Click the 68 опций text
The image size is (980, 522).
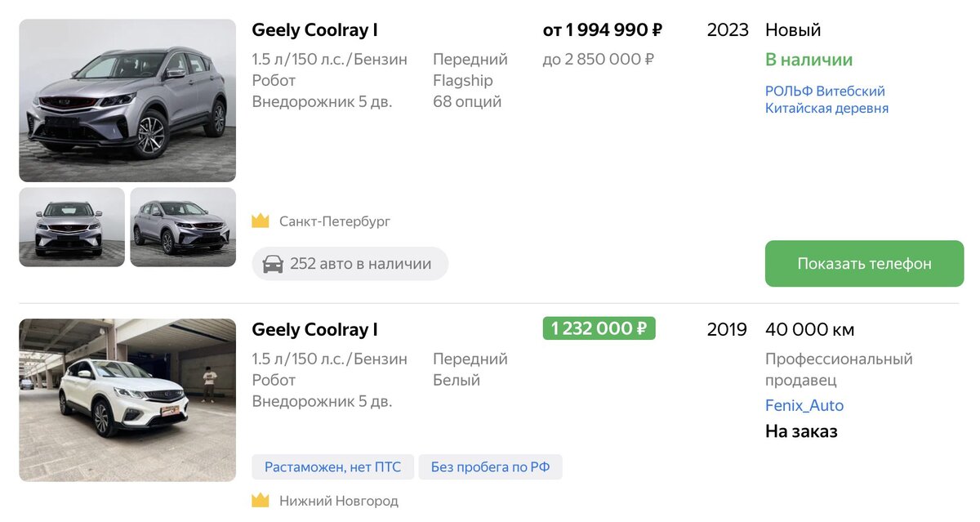pos(467,101)
